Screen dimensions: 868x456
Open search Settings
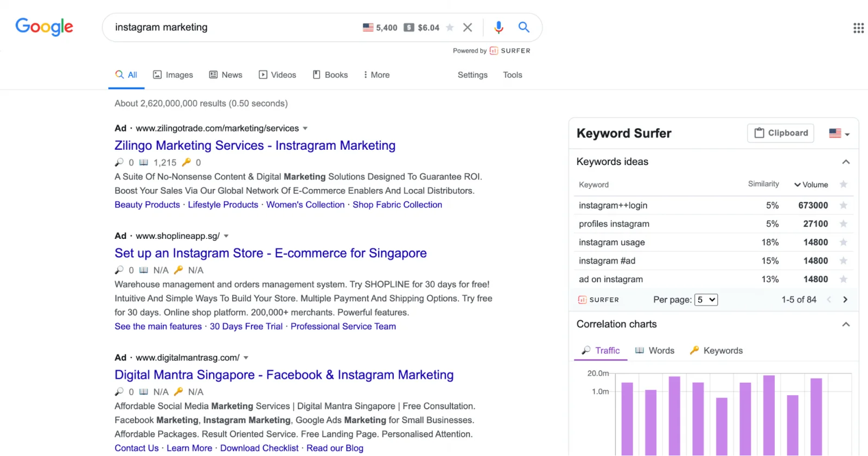[x=473, y=75]
